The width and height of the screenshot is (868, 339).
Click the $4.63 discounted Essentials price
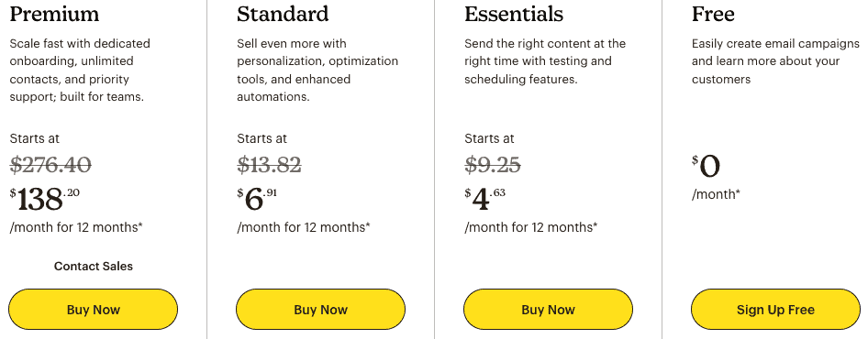point(485,199)
